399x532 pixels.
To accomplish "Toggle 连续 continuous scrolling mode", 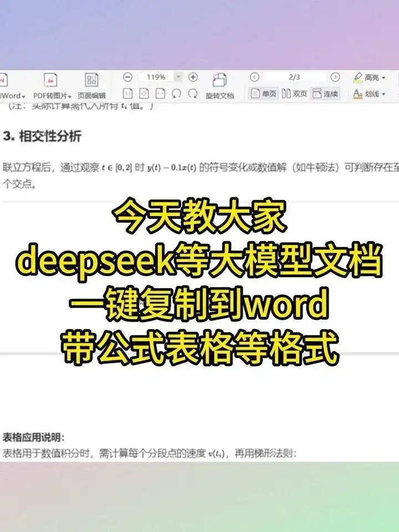I will point(325,93).
